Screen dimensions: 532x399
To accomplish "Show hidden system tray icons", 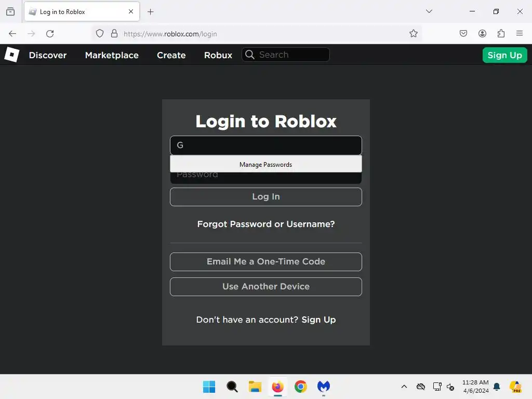I will pos(404,387).
